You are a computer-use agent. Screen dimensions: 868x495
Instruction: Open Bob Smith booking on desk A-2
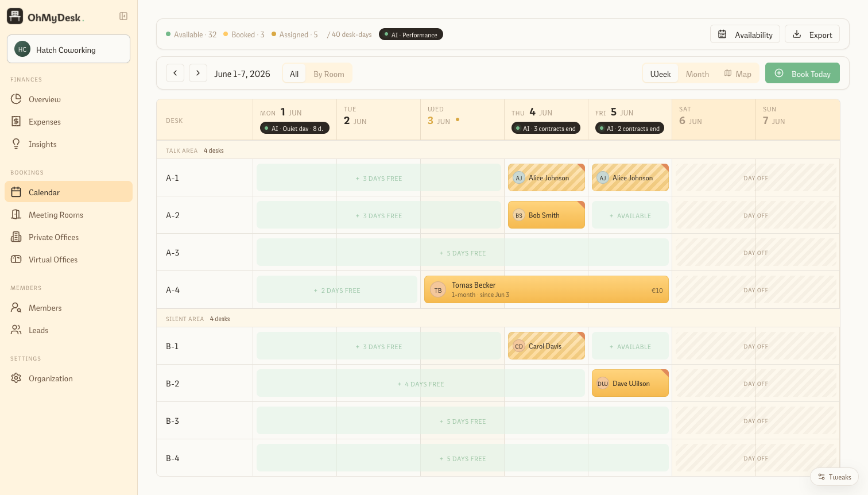coord(547,215)
